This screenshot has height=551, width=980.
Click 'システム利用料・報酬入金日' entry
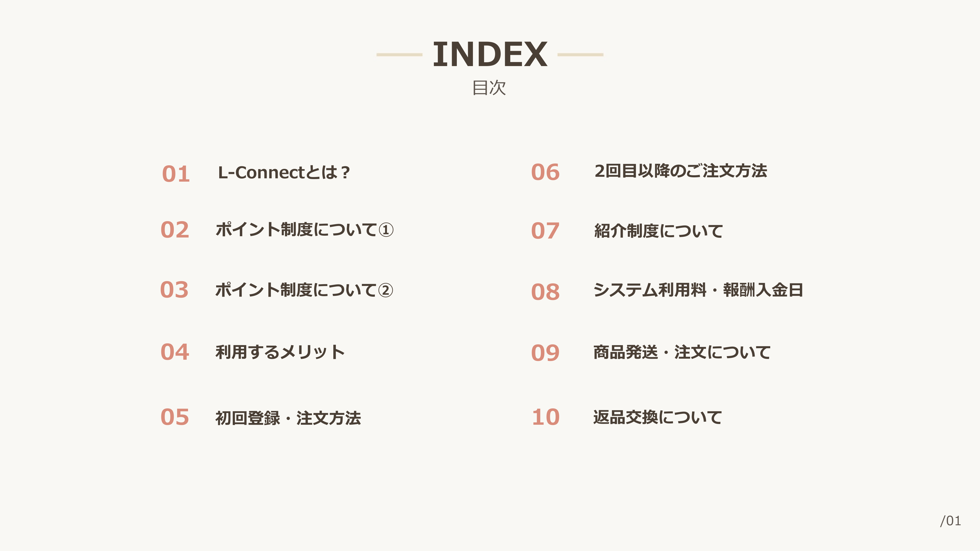[698, 290]
